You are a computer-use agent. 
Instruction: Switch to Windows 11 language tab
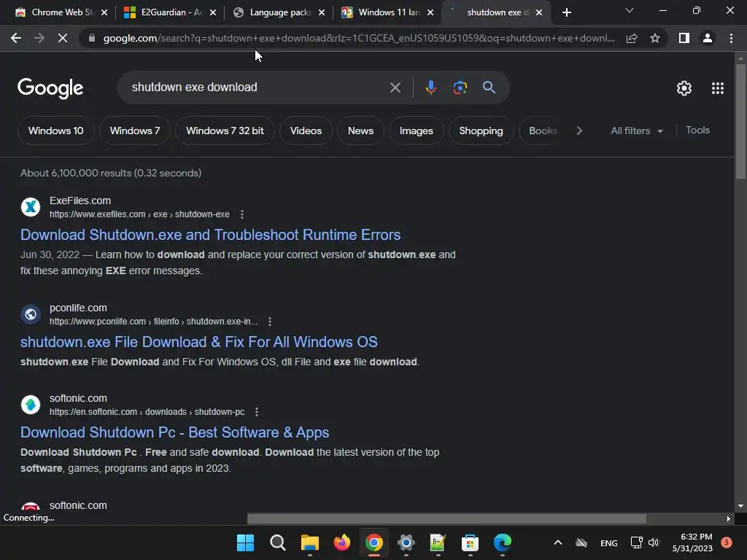click(386, 12)
